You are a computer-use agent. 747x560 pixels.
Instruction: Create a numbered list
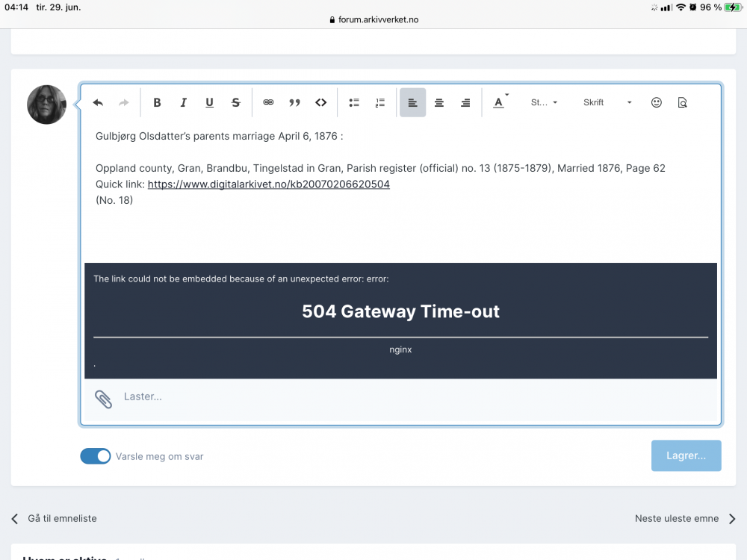(379, 102)
